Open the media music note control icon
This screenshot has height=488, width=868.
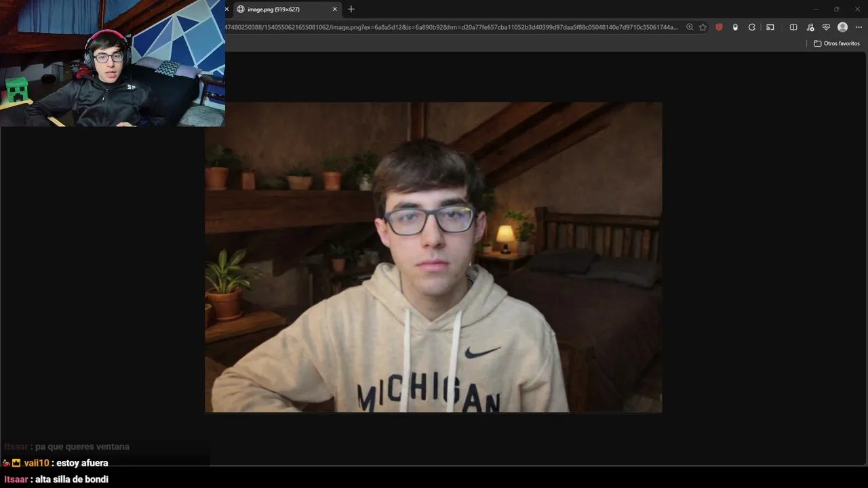[810, 27]
